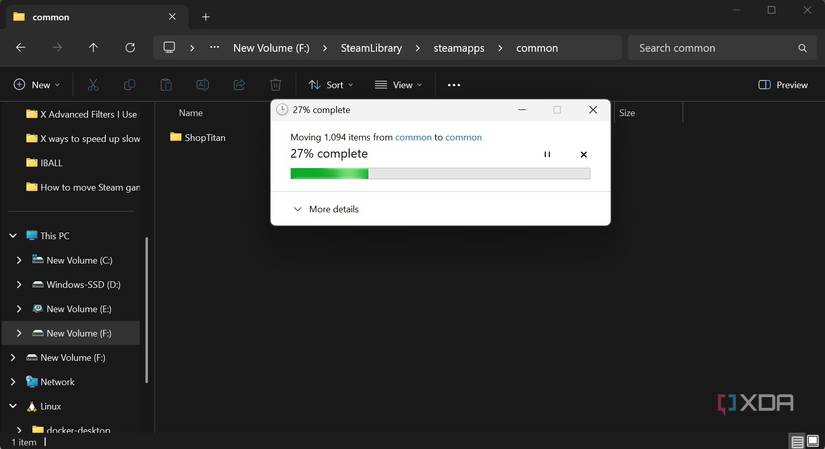The width and height of the screenshot is (825, 449).
Task: Click steamapps in the address path
Action: point(459,48)
